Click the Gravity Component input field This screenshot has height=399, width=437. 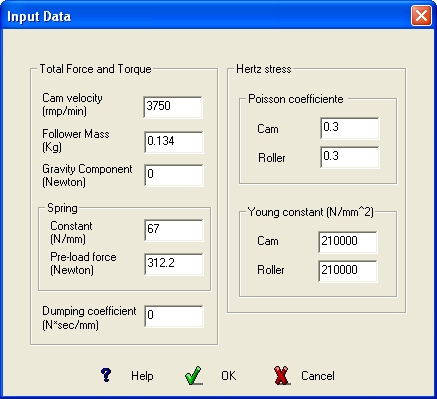(174, 175)
